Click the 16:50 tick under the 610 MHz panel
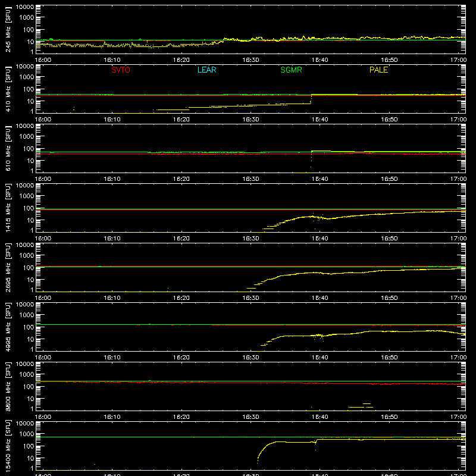Viewport: 476px width, 476px height. 389,179
